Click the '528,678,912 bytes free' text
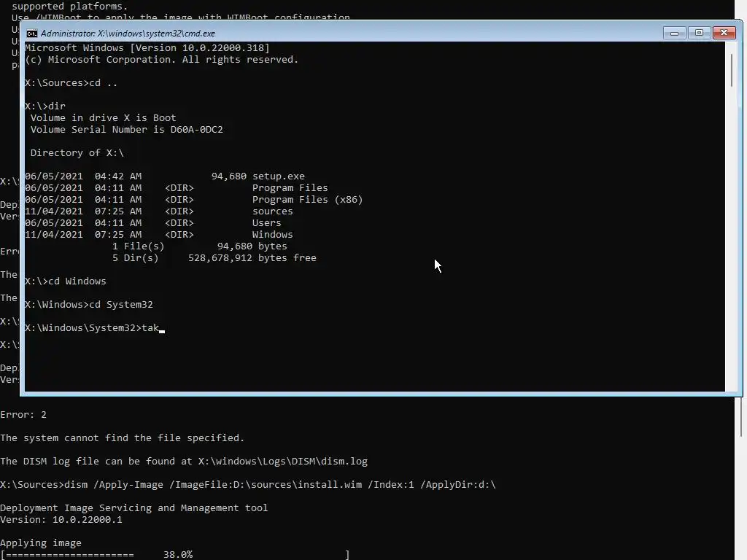747x560 pixels. [x=252, y=258]
